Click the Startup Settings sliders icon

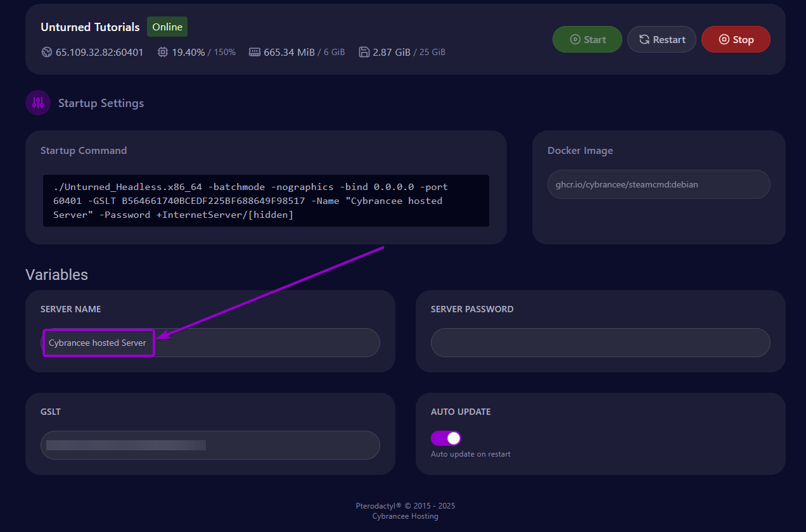pyautogui.click(x=38, y=103)
